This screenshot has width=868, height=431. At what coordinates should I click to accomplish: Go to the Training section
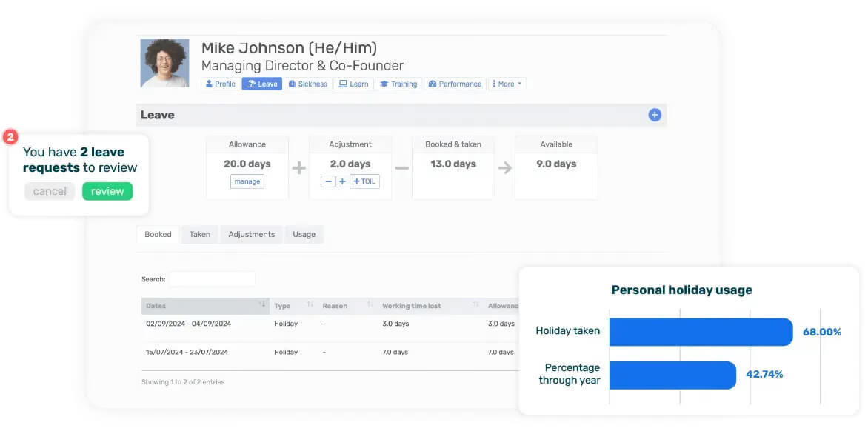[x=398, y=84]
